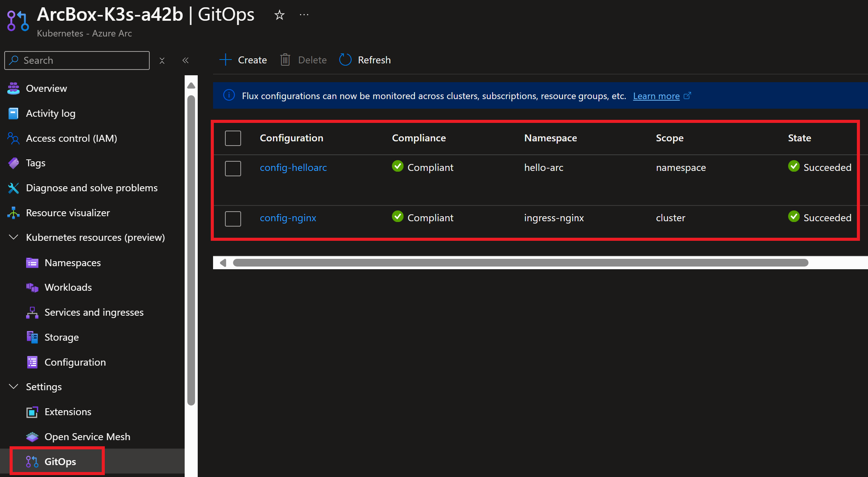The width and height of the screenshot is (868, 477).
Task: Click the info icon in the Flux banner
Action: coord(229,95)
